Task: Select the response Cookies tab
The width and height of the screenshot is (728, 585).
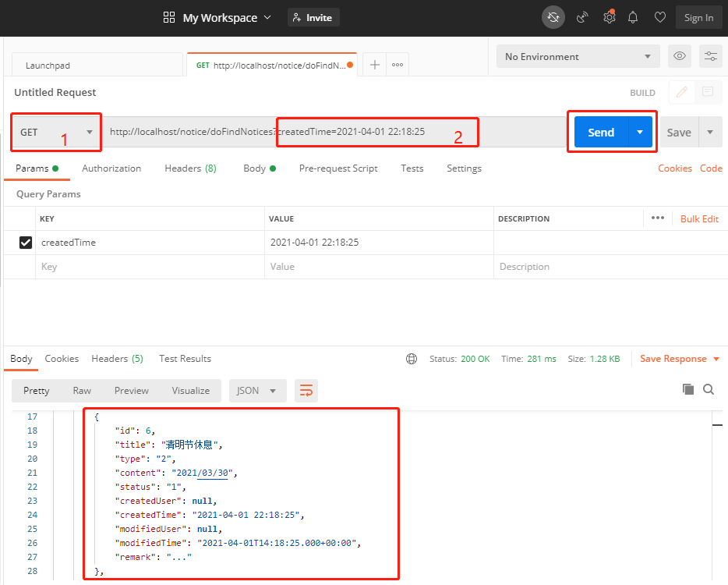Action: (x=62, y=359)
